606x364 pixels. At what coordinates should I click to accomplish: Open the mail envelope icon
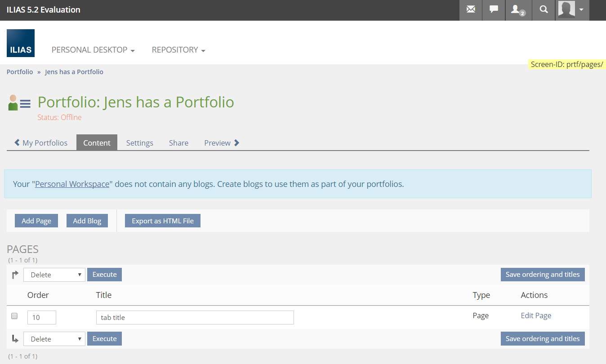(x=471, y=10)
